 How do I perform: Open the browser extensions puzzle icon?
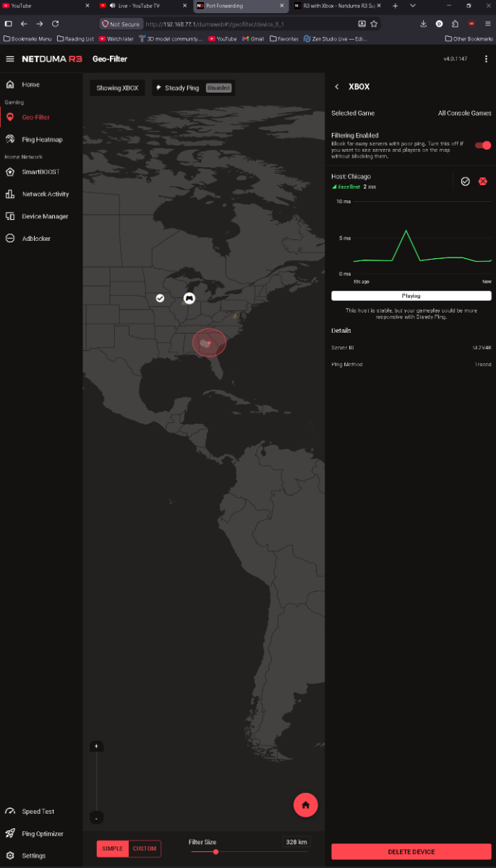pos(455,24)
